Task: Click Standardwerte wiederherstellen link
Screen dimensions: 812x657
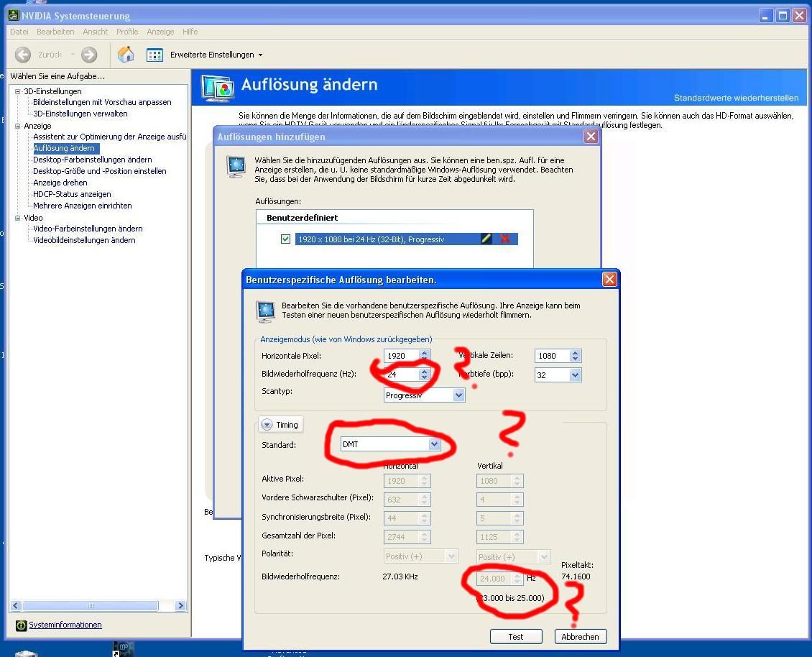Action: coord(736,98)
